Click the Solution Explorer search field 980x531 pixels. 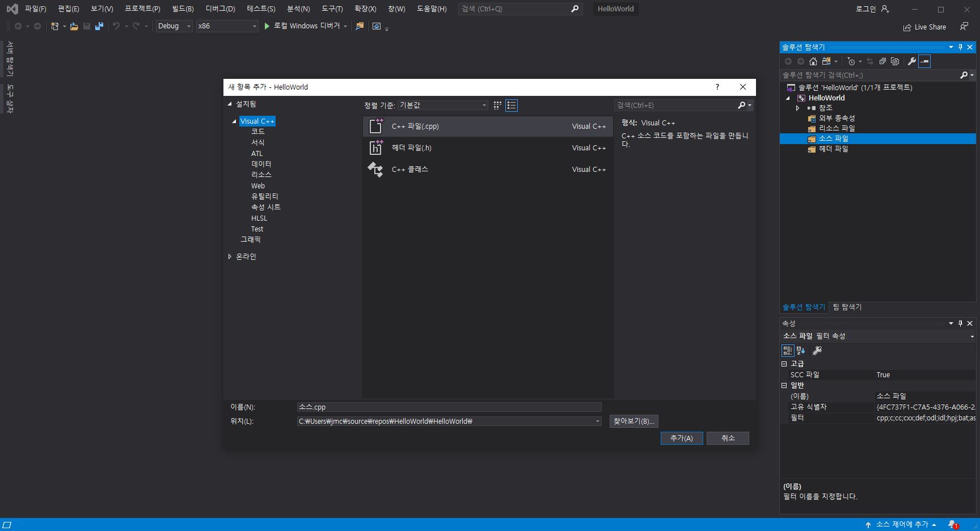(869, 75)
